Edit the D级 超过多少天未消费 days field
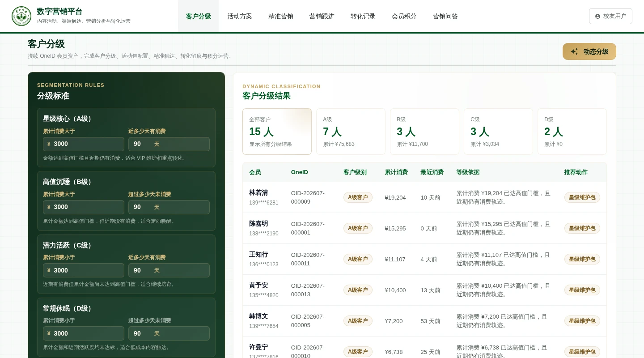The width and height of the screenshot is (644, 358). tap(169, 333)
